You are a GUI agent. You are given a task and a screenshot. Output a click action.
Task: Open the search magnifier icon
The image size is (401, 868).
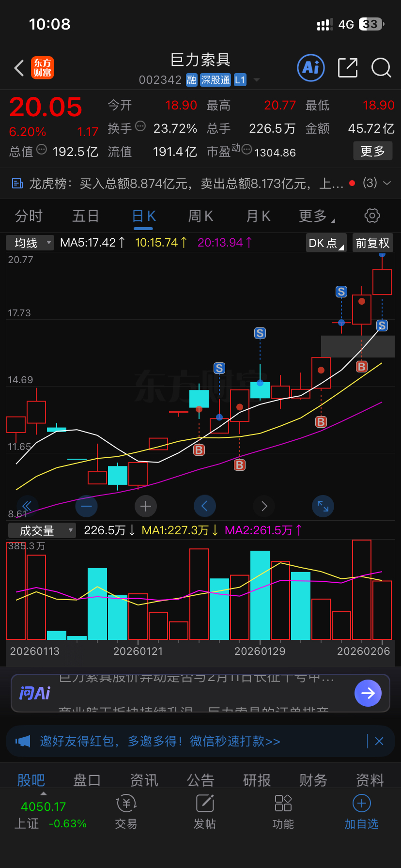(x=381, y=68)
